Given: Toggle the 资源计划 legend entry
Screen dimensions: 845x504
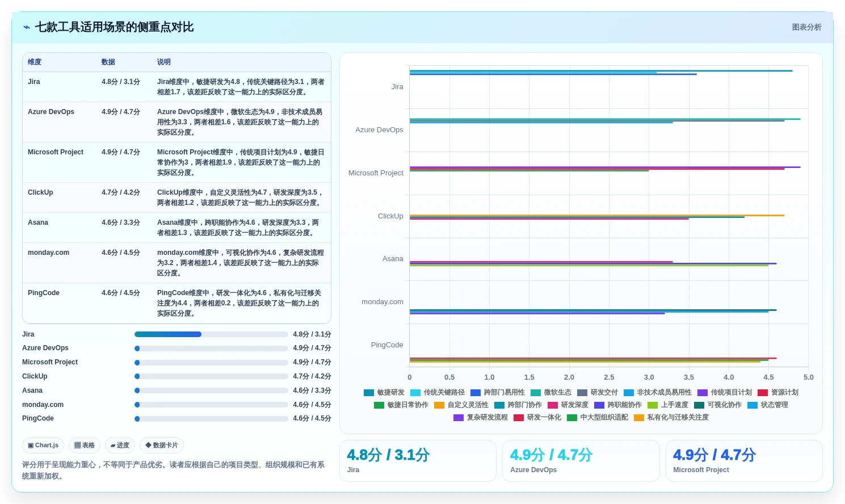Looking at the screenshot, I should (778, 393).
